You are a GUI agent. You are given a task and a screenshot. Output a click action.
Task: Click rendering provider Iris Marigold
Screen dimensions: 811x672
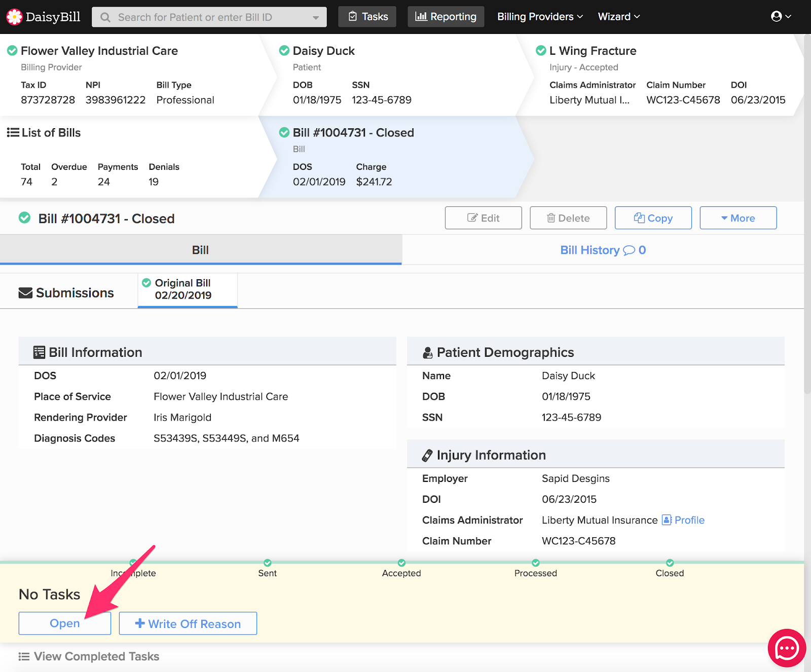click(182, 418)
